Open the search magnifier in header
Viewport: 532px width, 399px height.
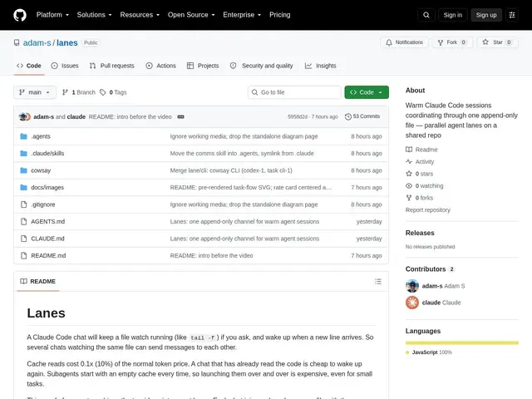click(426, 15)
